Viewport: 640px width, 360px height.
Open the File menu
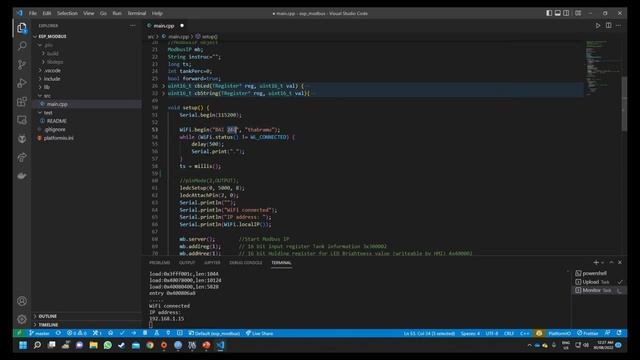(33, 13)
